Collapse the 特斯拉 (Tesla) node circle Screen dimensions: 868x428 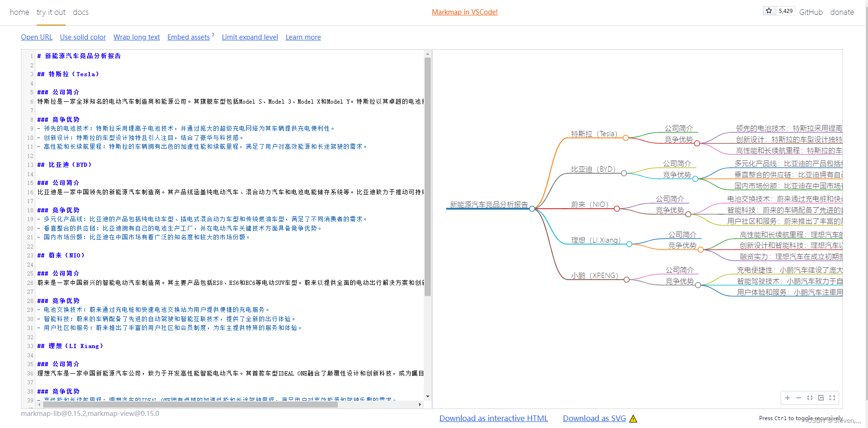coord(626,138)
